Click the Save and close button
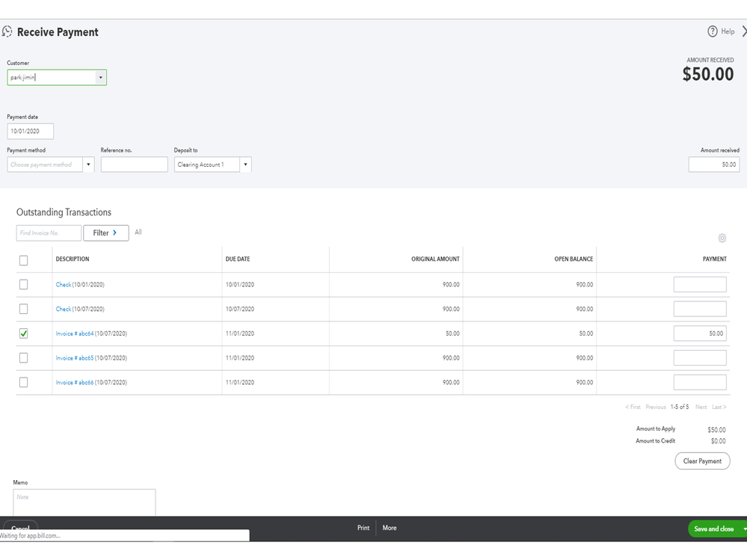Screen dimensions: 747x560 713,529
